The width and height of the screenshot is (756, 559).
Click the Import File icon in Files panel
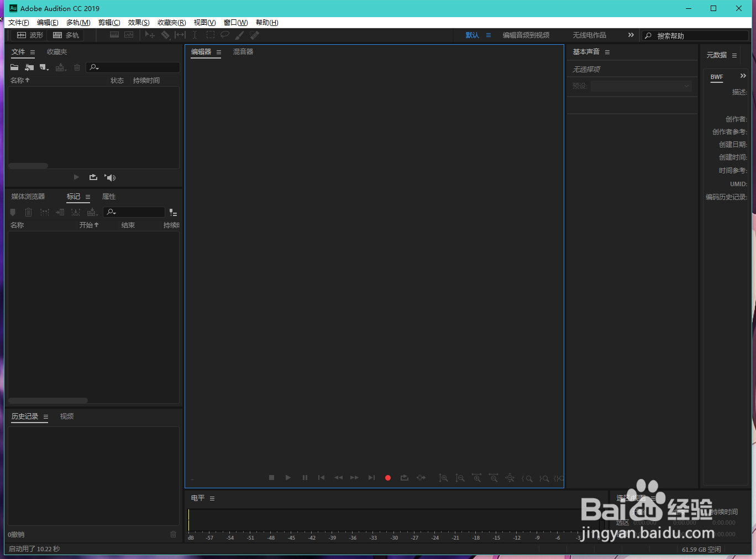[x=29, y=67]
